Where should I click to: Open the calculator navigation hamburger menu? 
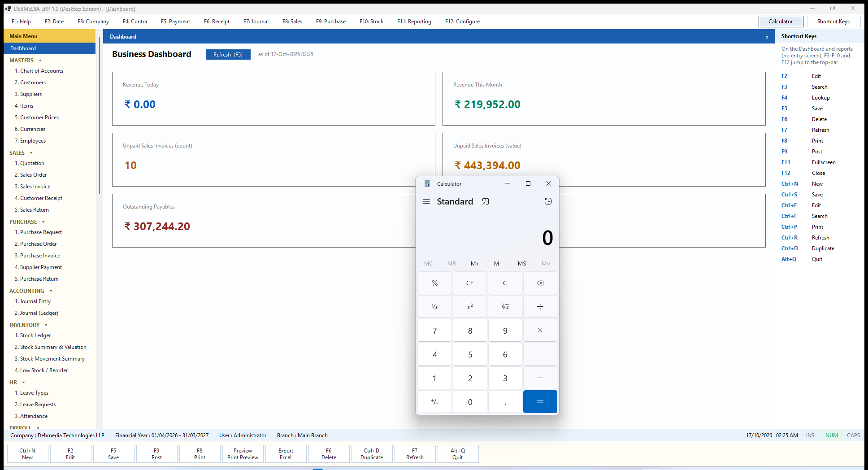coord(426,201)
